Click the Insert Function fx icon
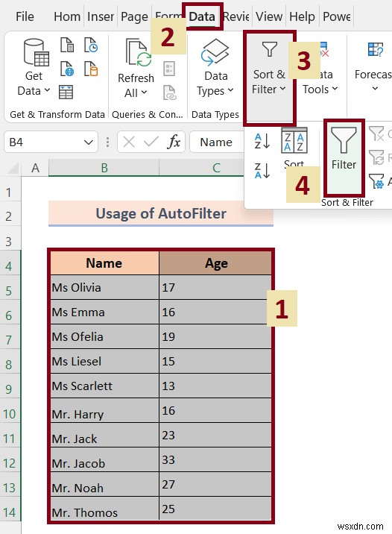This screenshot has width=392, height=534. click(174, 142)
